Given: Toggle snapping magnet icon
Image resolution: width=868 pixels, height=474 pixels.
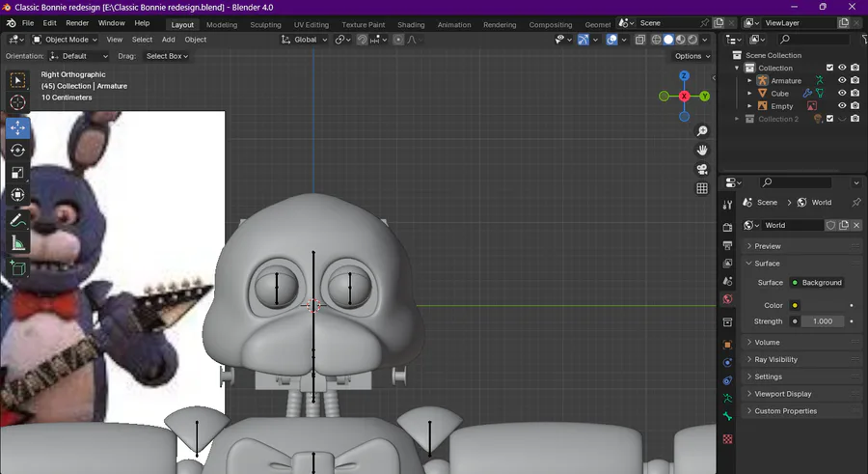Looking at the screenshot, I should pyautogui.click(x=362, y=40).
